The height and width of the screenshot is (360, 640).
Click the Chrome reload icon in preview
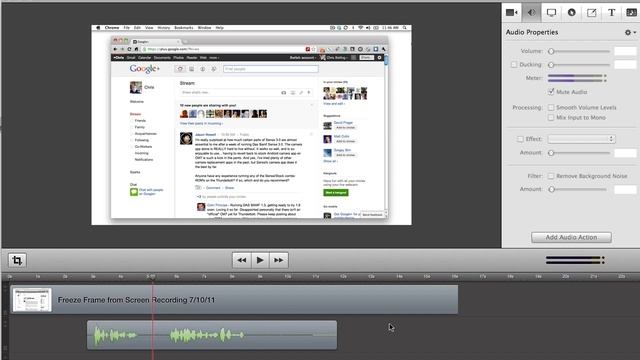pos(129,49)
